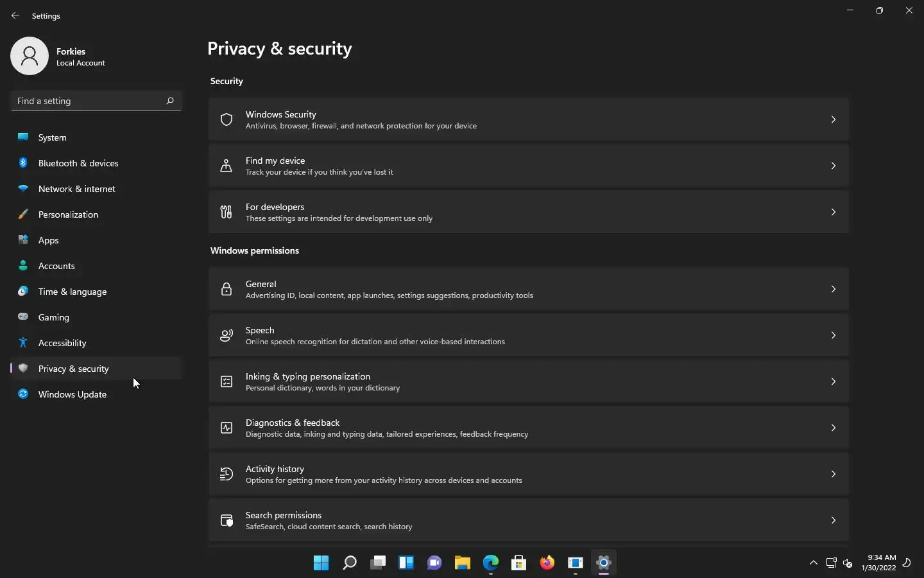Click the Speech recognition icon

(x=227, y=335)
